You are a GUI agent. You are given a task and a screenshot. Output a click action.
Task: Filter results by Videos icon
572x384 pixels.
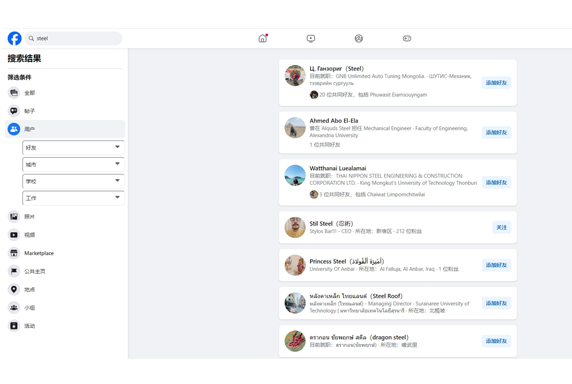(14, 235)
